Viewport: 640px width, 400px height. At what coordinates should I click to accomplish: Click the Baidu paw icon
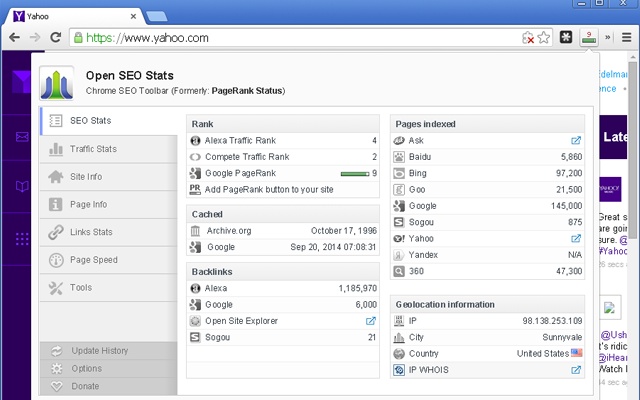pos(399,157)
